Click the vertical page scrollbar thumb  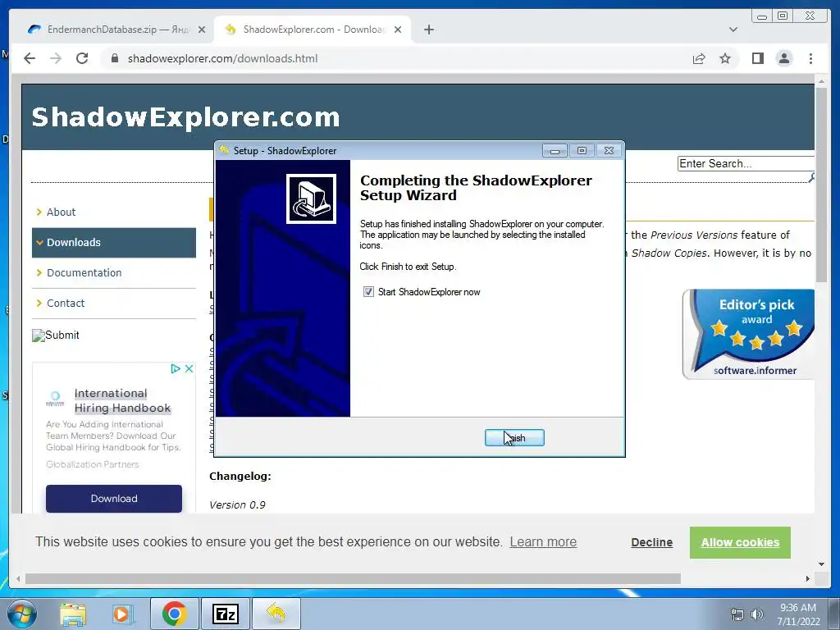821,185
